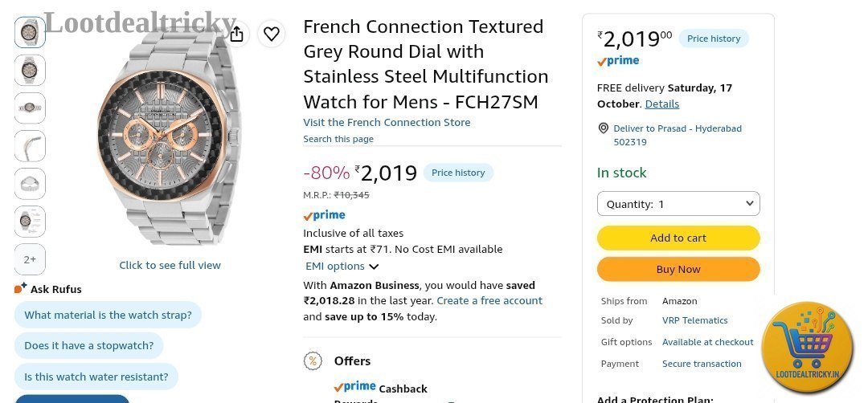868x403 pixels.
Task: Select the third watch thumbnail
Action: 30,108
